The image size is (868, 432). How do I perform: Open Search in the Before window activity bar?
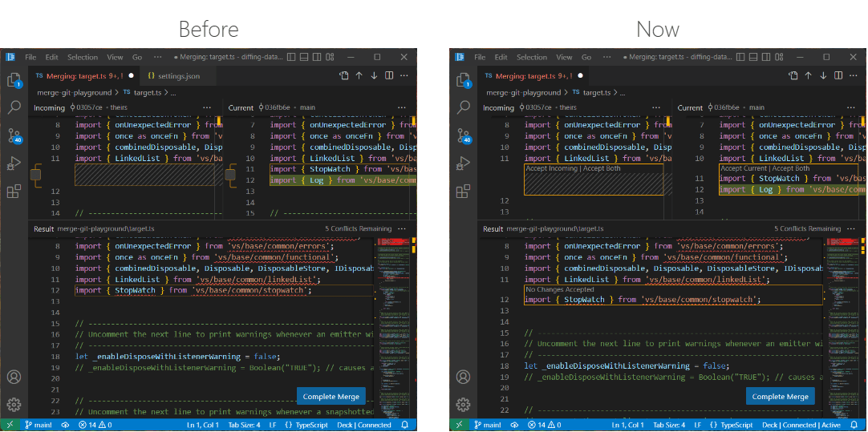14,107
